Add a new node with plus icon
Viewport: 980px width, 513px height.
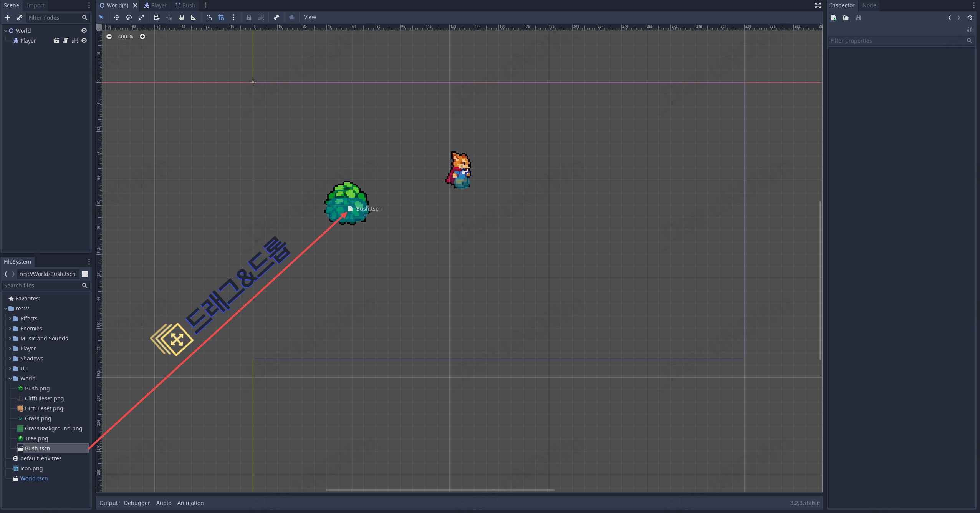click(x=7, y=18)
